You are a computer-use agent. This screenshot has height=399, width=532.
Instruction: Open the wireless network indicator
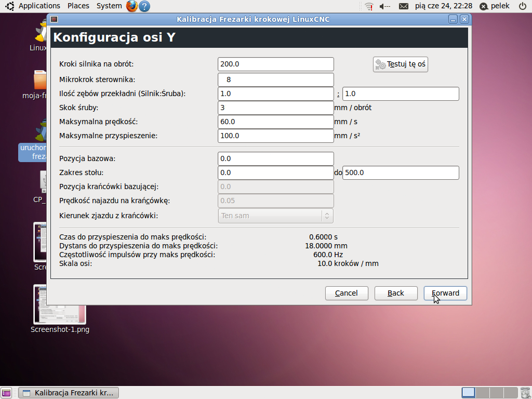[369, 6]
